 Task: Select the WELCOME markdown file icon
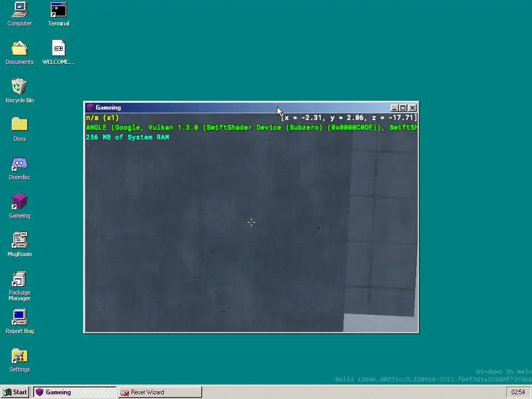coord(58,52)
